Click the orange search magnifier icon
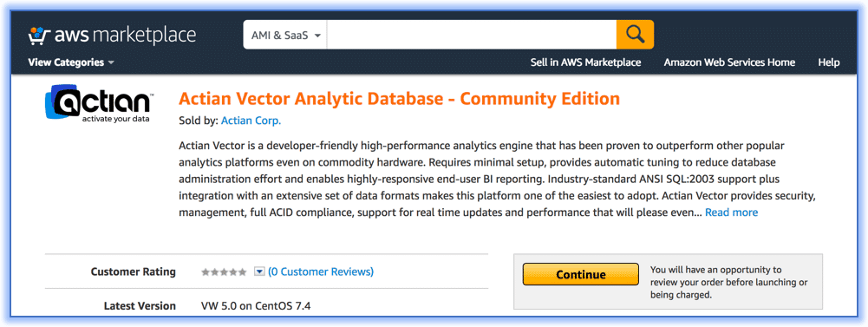Screen dimensions: 868x327 [635, 35]
